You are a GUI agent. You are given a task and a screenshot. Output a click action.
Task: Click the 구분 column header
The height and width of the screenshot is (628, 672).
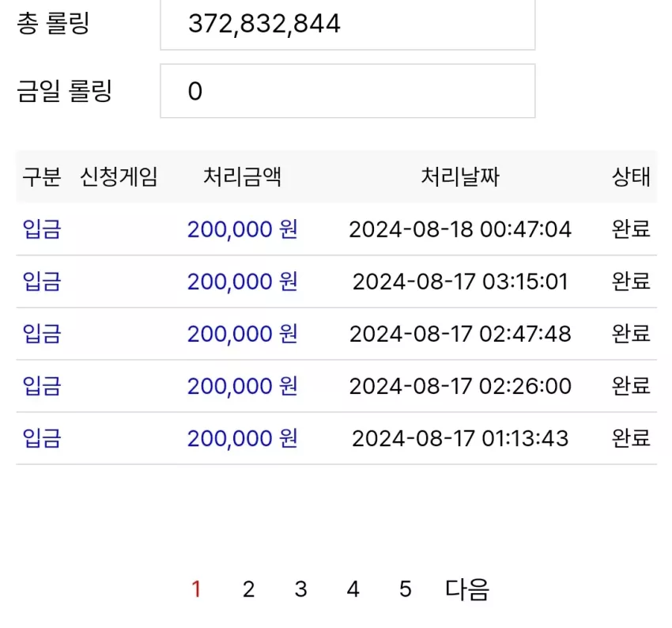point(42,176)
